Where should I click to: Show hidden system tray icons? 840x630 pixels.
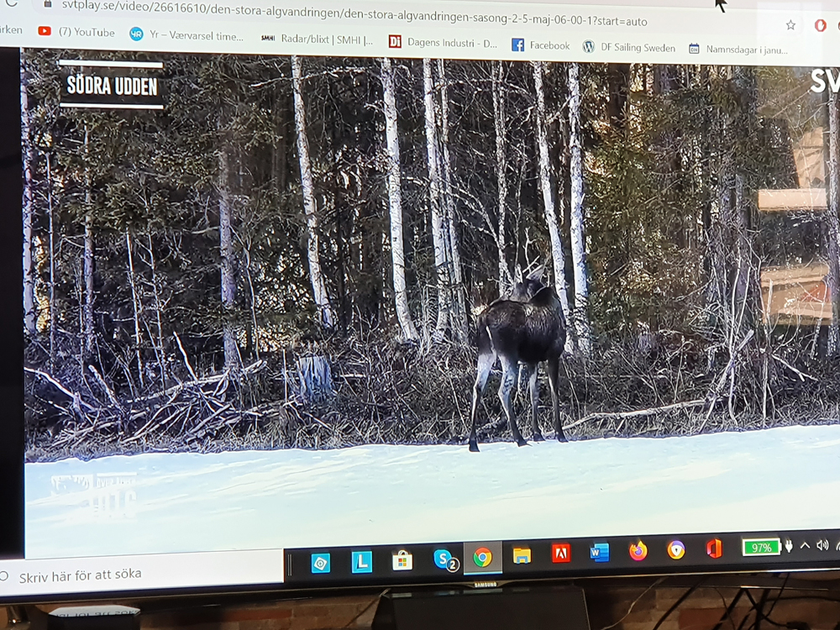[x=805, y=546]
